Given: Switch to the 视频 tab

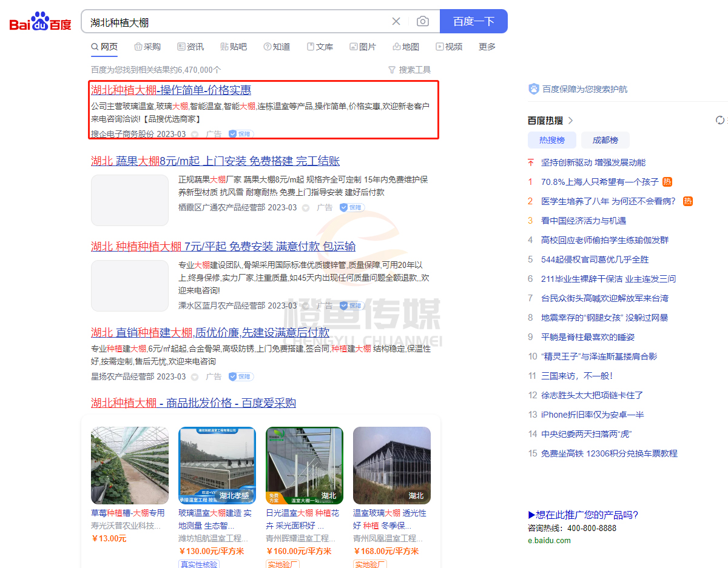Looking at the screenshot, I should tap(449, 47).
